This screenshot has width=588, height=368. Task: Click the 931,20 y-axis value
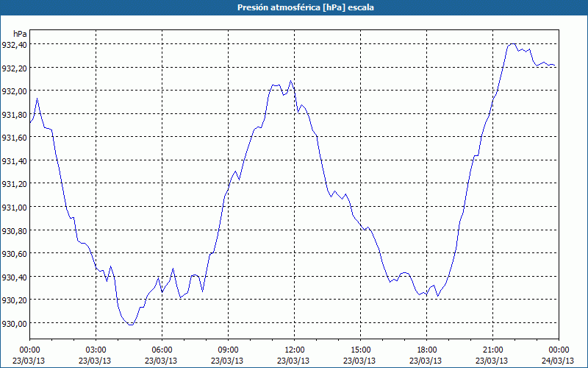(14, 184)
